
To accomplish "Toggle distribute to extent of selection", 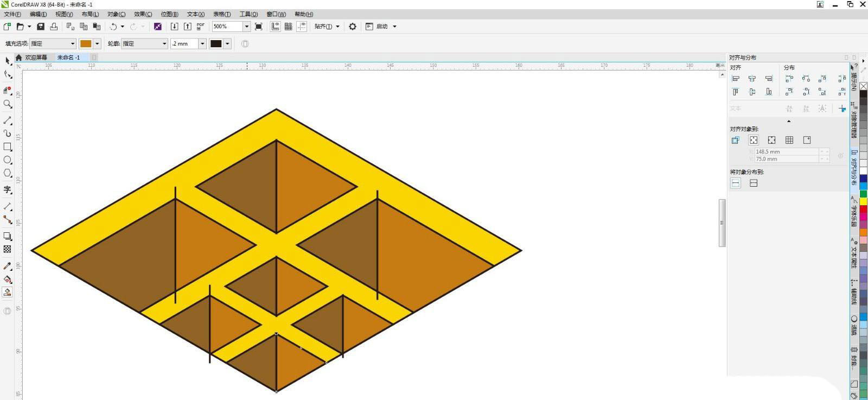I will pos(736,183).
